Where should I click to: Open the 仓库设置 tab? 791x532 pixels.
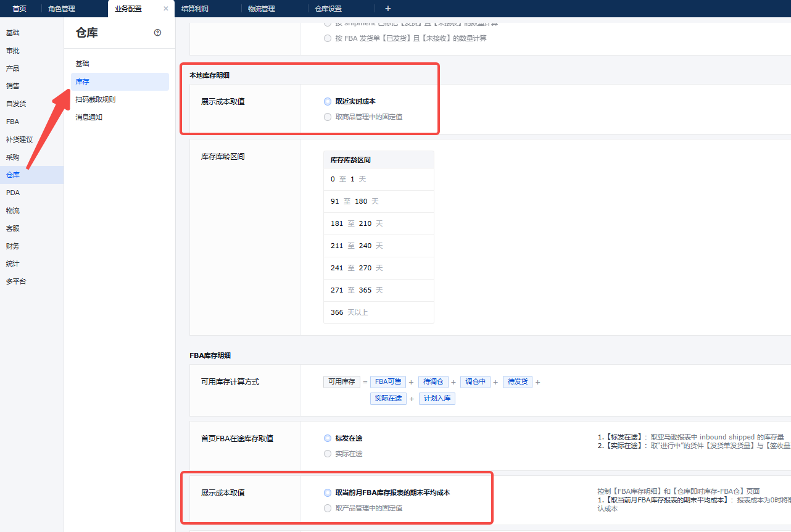pos(328,9)
